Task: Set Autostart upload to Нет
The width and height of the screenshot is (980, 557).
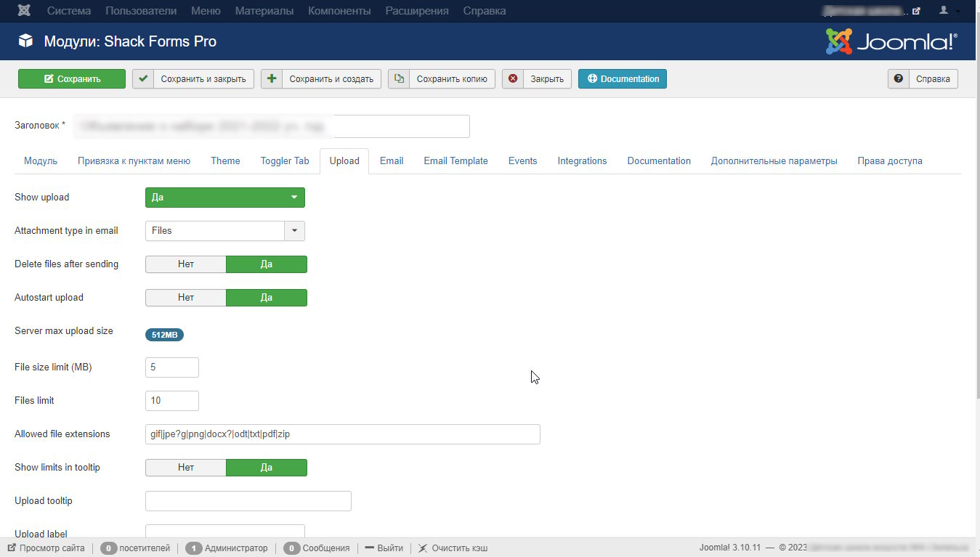Action: (186, 298)
